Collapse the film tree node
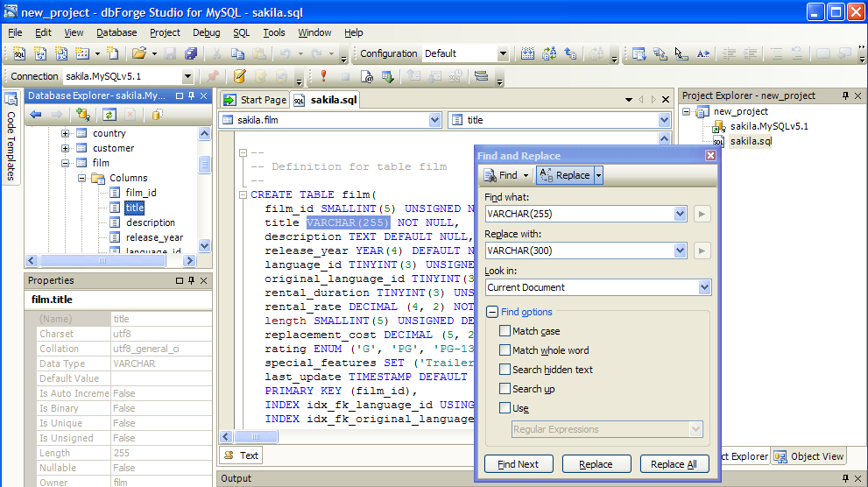The width and height of the screenshot is (868, 487). click(66, 163)
